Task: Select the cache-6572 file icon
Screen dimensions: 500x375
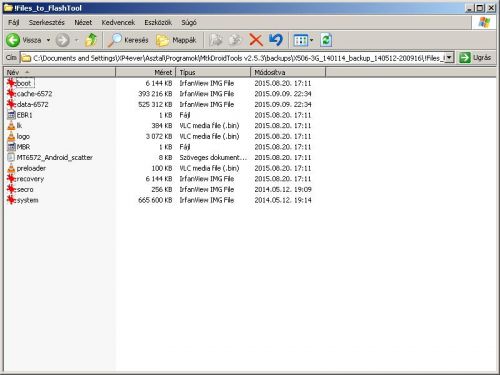Action: click(11, 94)
